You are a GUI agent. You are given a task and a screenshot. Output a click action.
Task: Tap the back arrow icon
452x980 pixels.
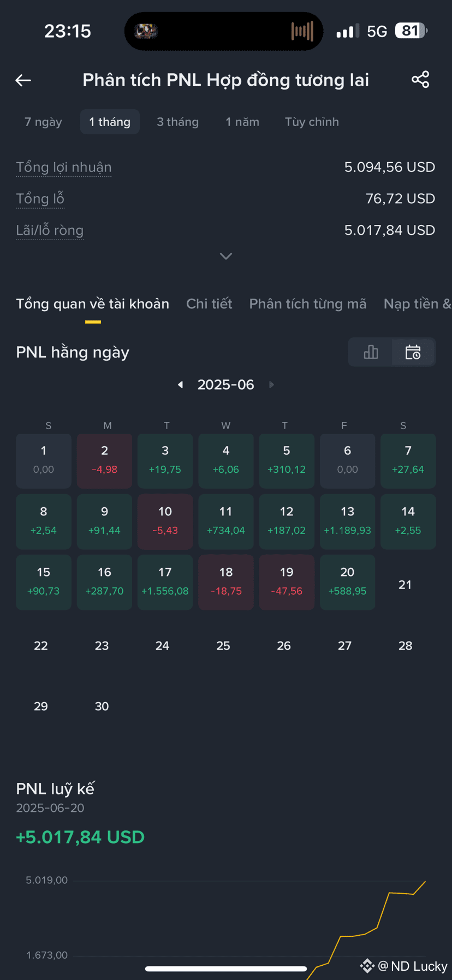tap(23, 80)
